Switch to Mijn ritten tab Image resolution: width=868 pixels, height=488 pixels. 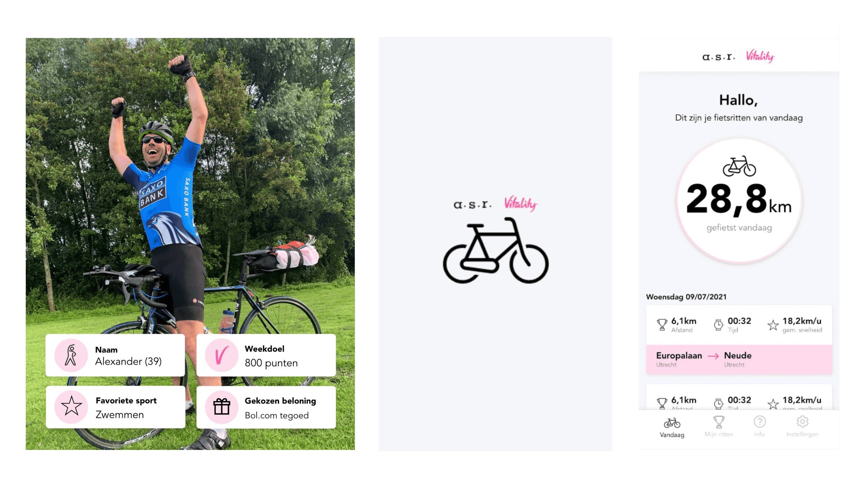(x=718, y=427)
